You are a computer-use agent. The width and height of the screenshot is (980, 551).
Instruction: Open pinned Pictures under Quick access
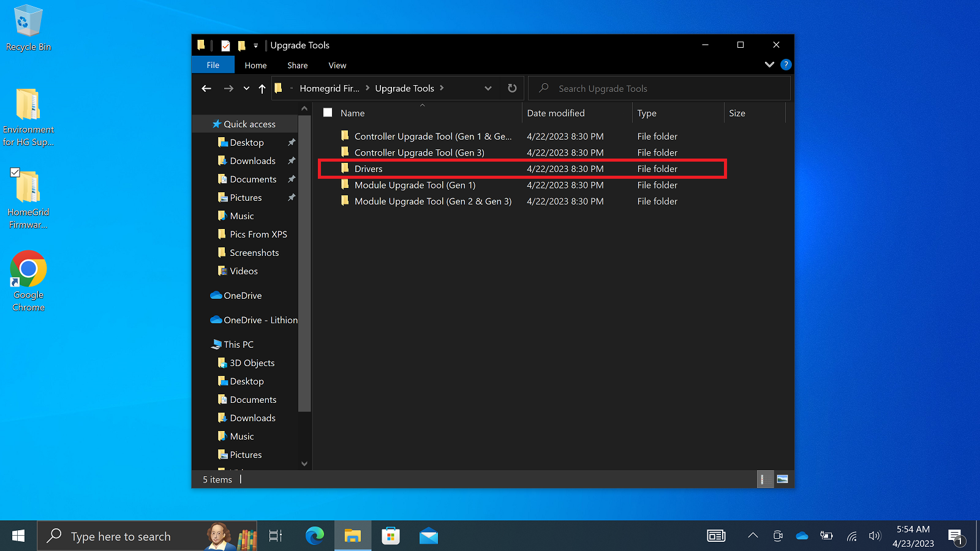246,198
